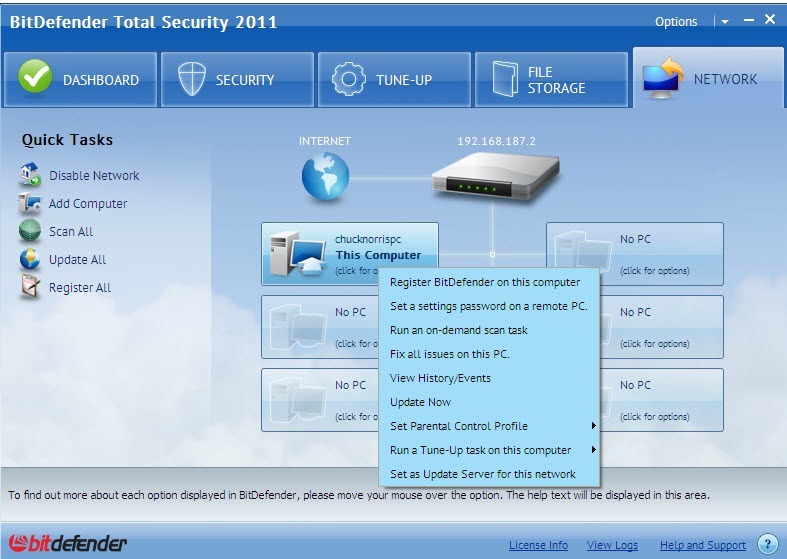Select Fix all issues on this PC
Image resolution: width=787 pixels, height=559 pixels.
coord(489,354)
